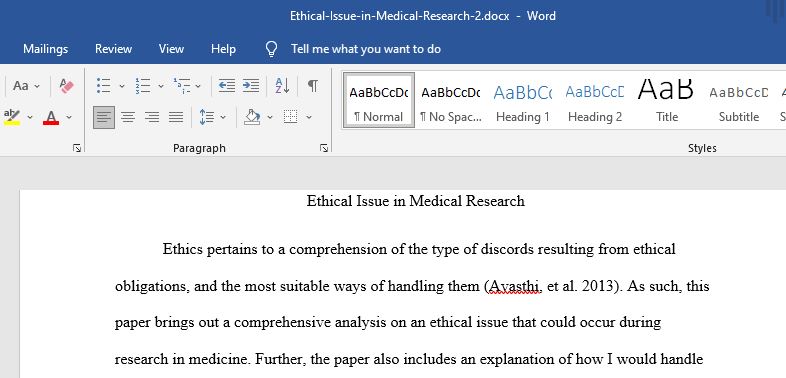Click the document heading 'Ethical Issue in Medical Research'
The image size is (786, 378).
point(416,201)
